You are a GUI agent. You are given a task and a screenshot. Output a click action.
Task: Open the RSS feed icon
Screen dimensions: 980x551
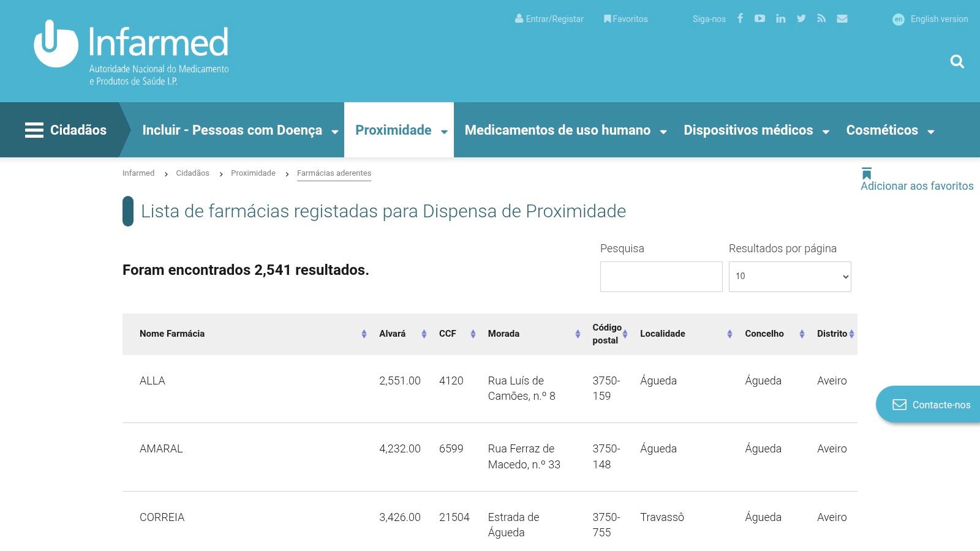pyautogui.click(x=821, y=18)
